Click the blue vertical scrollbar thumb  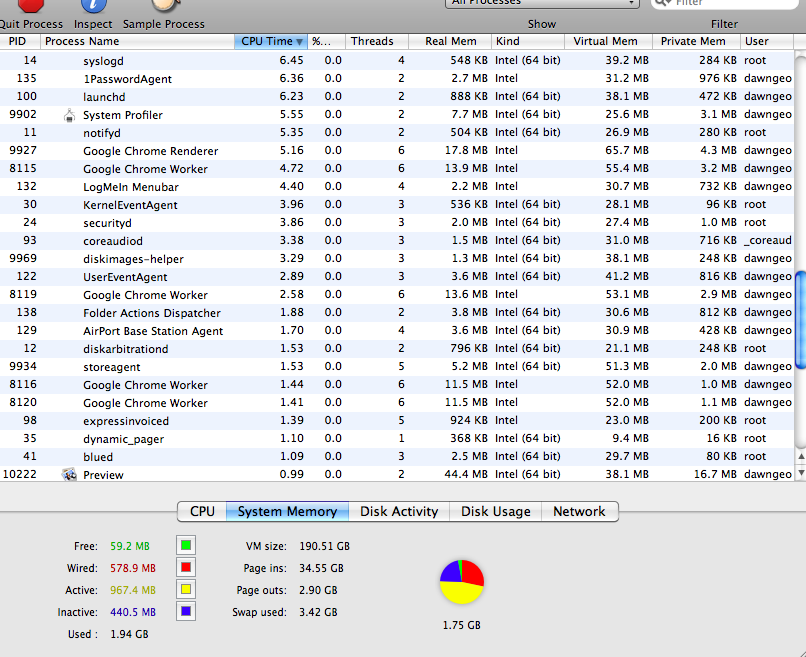[800, 320]
